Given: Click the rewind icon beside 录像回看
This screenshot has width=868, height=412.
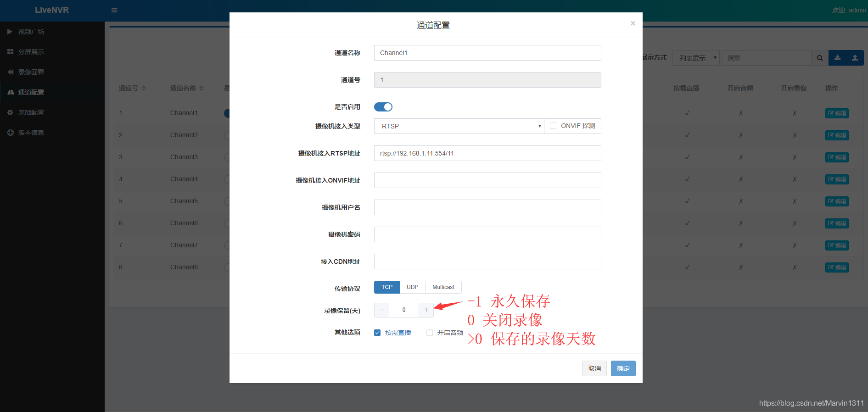Looking at the screenshot, I should tap(10, 72).
